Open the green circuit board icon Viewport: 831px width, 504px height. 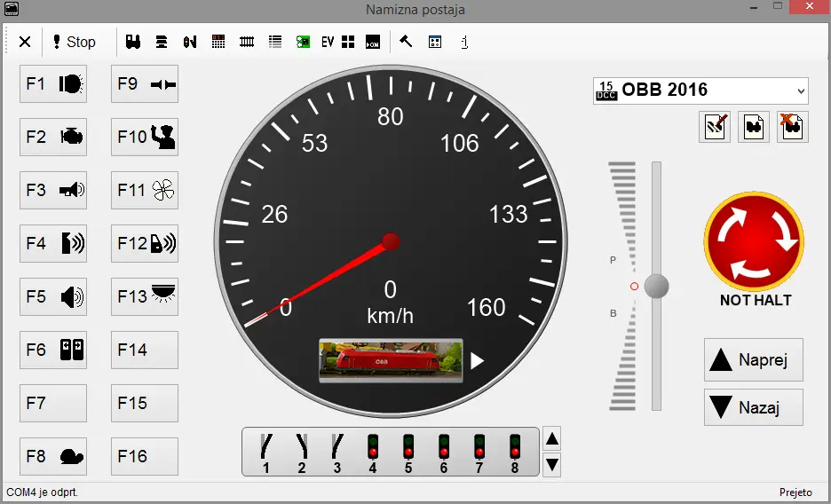point(304,42)
